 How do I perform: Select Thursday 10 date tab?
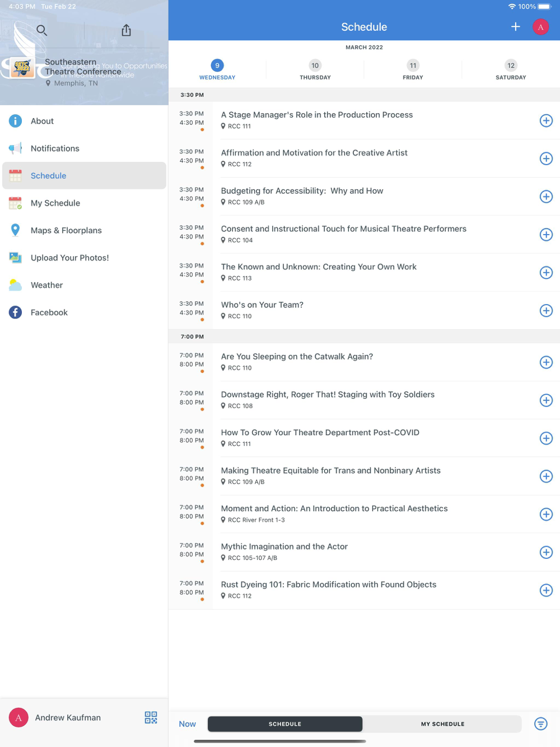click(x=315, y=71)
